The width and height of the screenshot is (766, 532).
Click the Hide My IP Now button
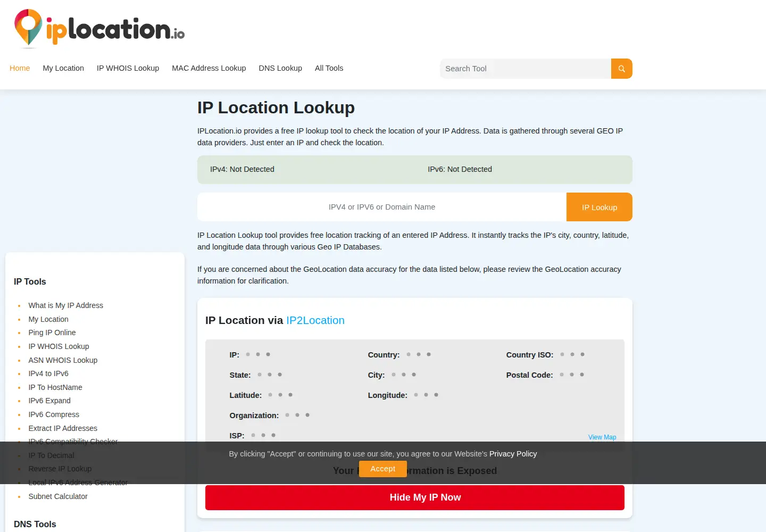pos(415,497)
